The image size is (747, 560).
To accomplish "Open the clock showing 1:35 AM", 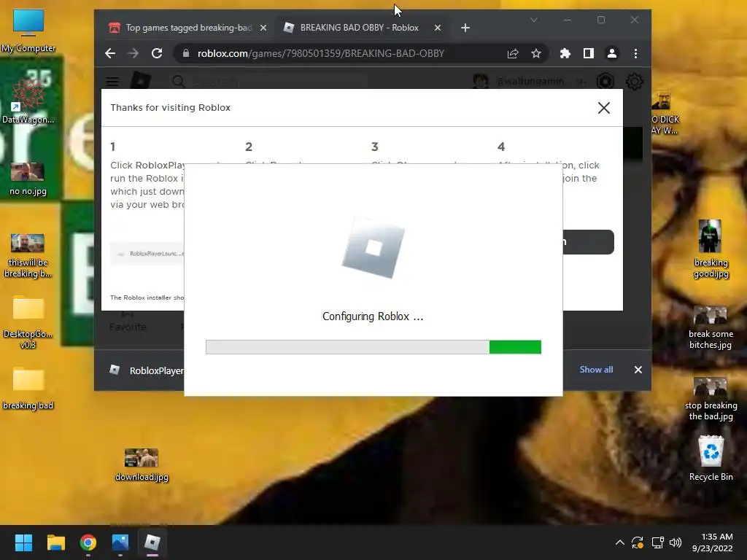I will [x=712, y=542].
